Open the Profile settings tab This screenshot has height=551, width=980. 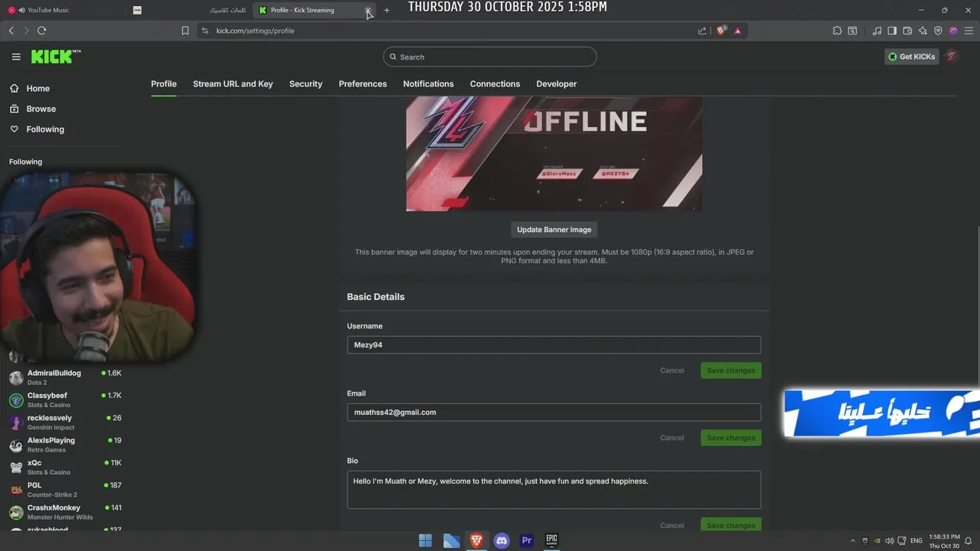164,84
